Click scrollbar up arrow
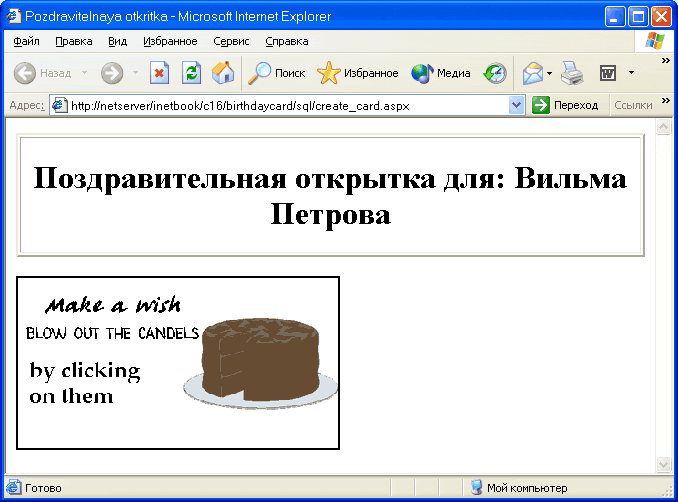The width and height of the screenshot is (678, 502). click(663, 127)
